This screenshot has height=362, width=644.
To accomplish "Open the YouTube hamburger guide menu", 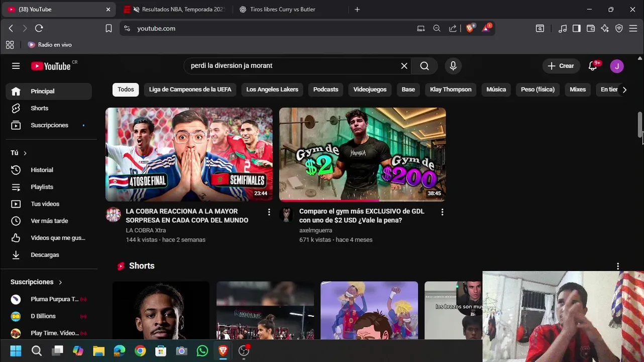I will [16, 66].
